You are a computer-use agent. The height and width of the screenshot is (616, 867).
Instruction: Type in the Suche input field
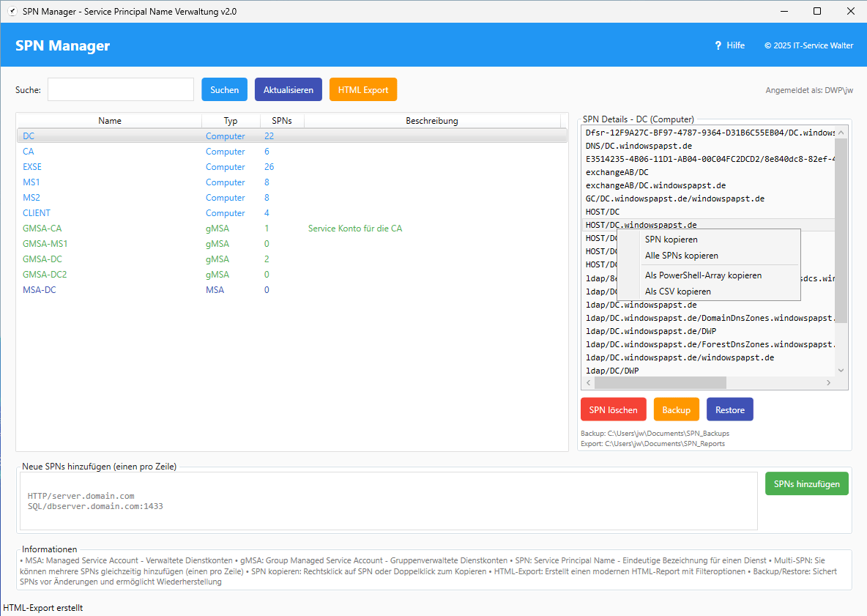click(121, 89)
